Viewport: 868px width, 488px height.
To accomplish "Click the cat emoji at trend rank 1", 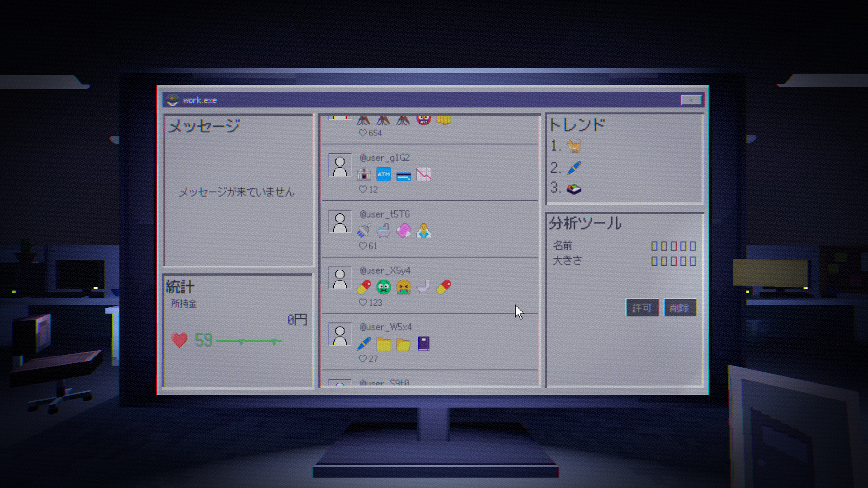I will (x=574, y=146).
